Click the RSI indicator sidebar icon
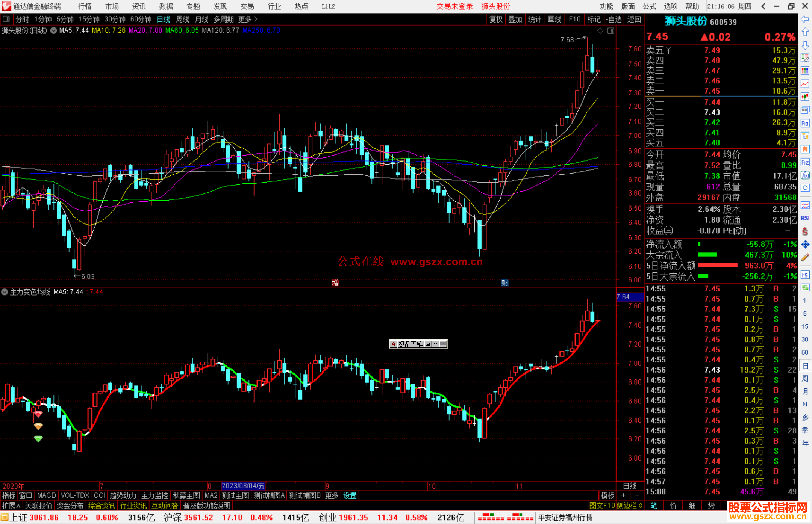This screenshot has height=524, width=812. 805,218
